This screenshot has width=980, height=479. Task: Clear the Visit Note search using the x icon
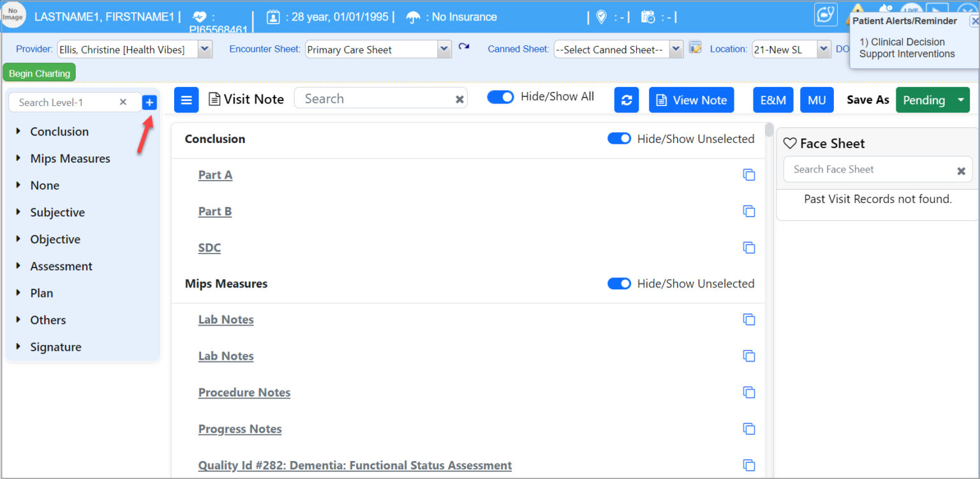click(459, 100)
